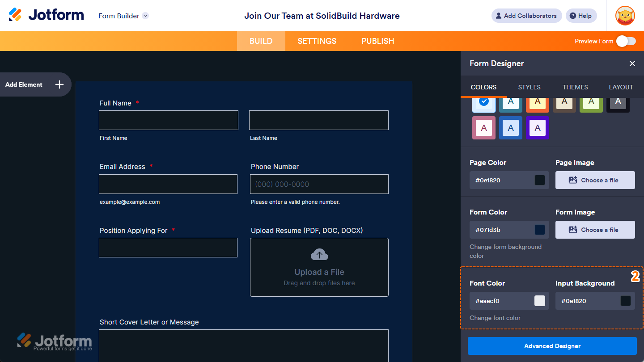Open the user avatar account menu
This screenshot has width=644, height=362.
click(x=625, y=16)
